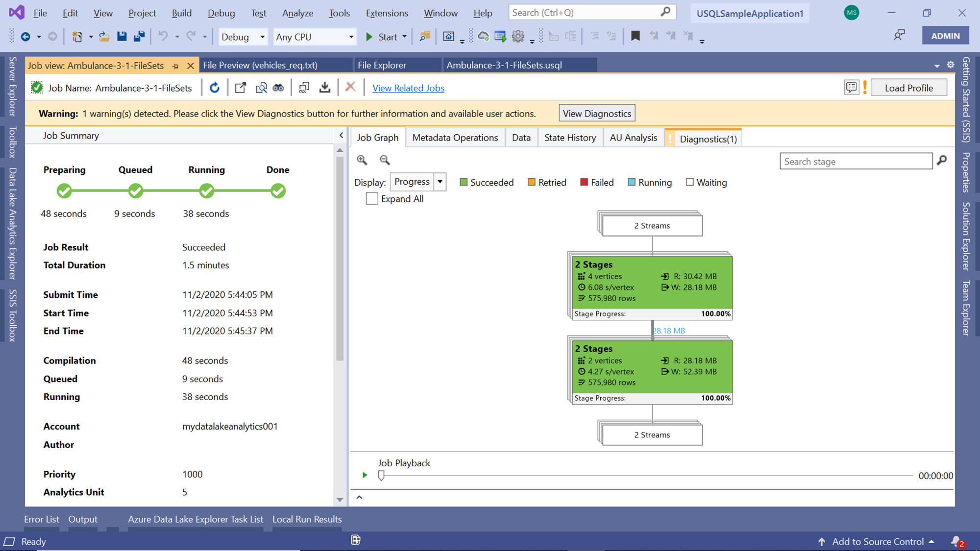Play the Job Playback timeline
The image size is (980, 551).
tap(365, 475)
